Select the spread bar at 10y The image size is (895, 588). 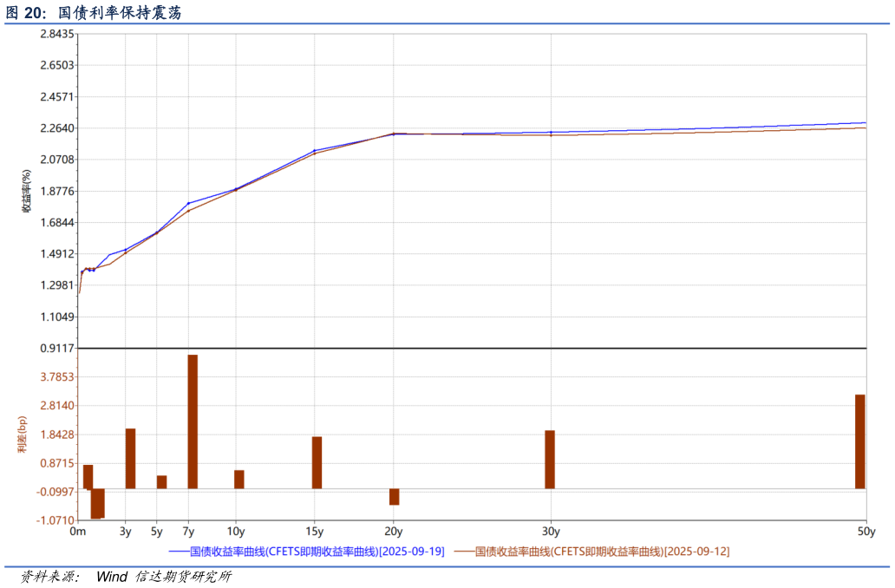click(x=238, y=480)
